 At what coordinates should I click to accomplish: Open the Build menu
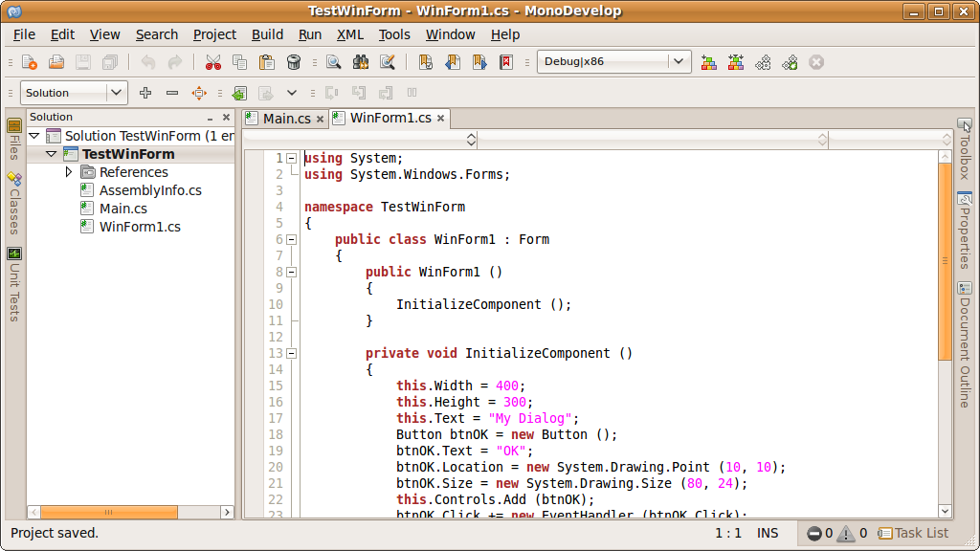coord(268,34)
